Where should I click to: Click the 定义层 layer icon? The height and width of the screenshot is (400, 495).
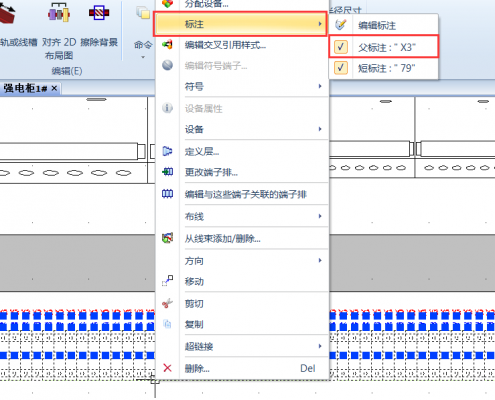[167, 151]
